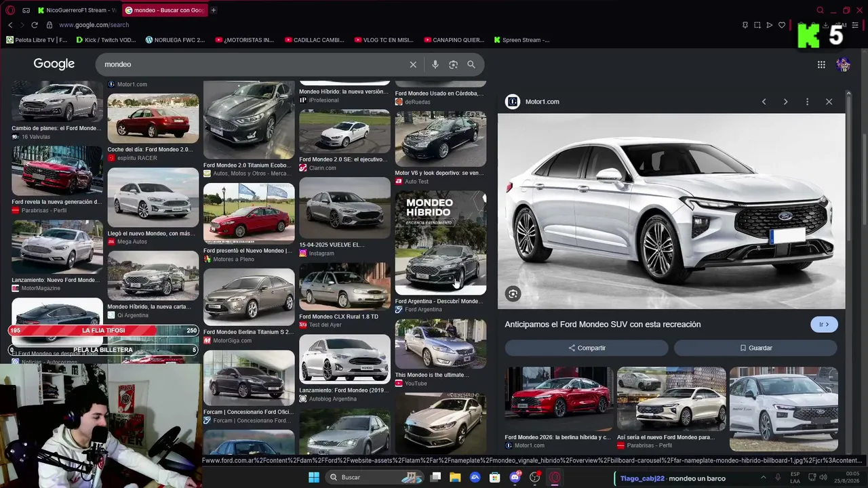
Task: Open Ford Mondeo CLX Rural 1.8 TD result
Action: [344, 287]
